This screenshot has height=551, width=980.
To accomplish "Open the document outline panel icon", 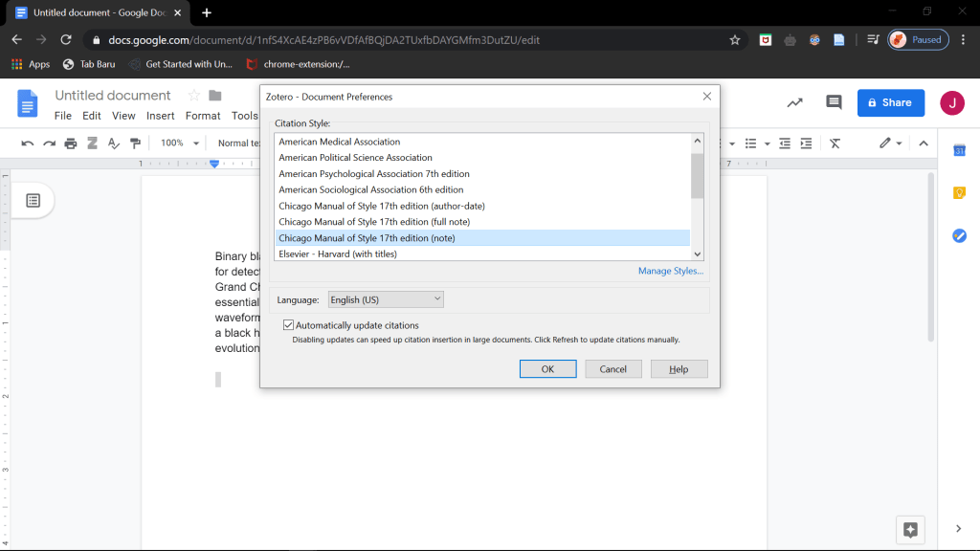I will click(33, 200).
